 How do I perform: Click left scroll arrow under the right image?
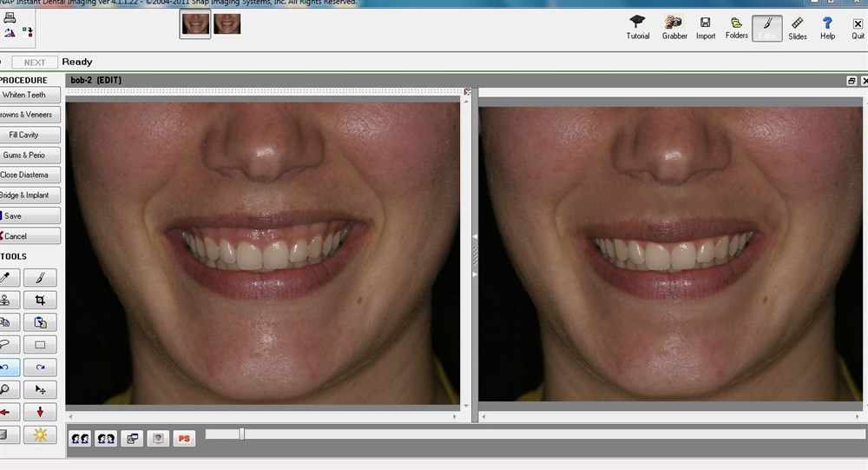coord(483,416)
